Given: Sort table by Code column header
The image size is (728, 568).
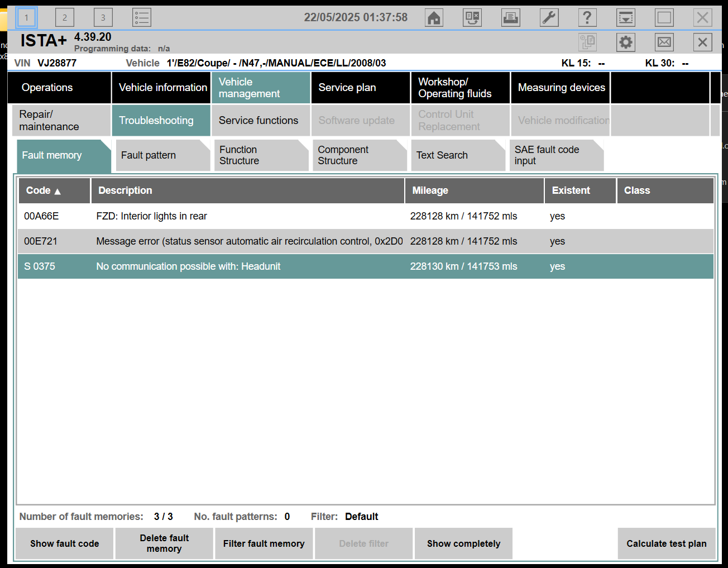Looking at the screenshot, I should click(x=54, y=190).
